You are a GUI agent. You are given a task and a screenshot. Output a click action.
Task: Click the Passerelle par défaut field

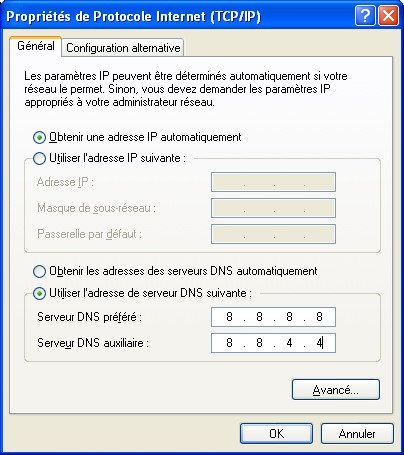point(273,234)
